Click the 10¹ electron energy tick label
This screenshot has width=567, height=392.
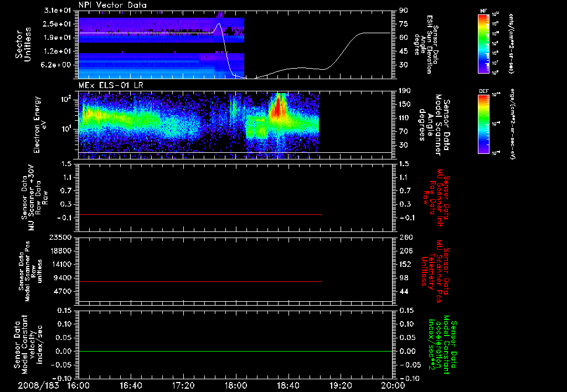66,129
